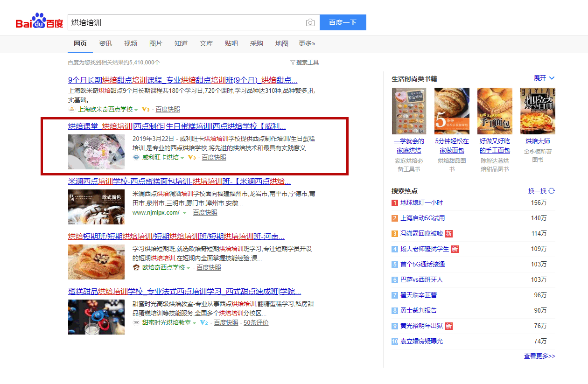
Task: Switch to the 视频 tab
Action: click(x=131, y=44)
